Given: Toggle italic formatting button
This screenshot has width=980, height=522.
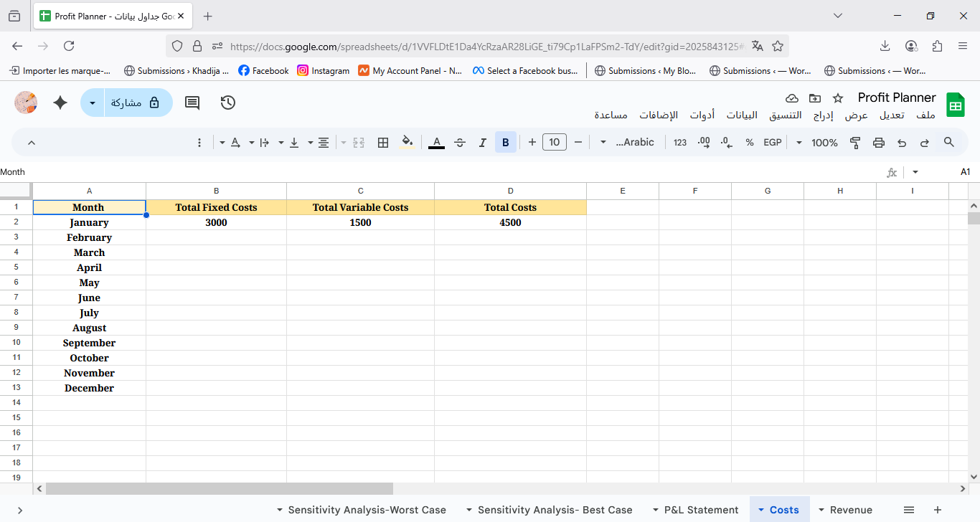Looking at the screenshot, I should click(483, 143).
